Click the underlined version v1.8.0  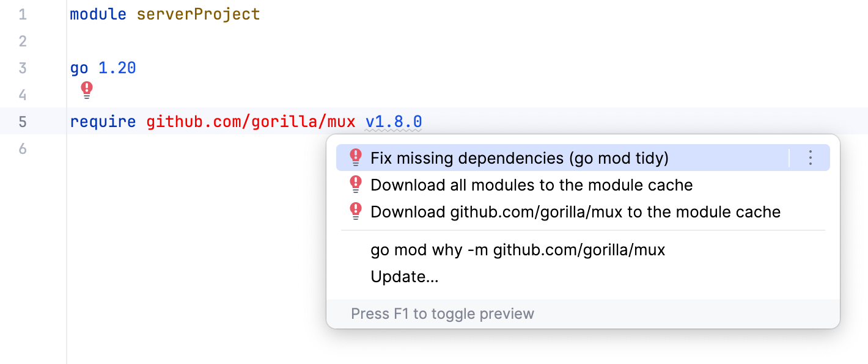(393, 121)
